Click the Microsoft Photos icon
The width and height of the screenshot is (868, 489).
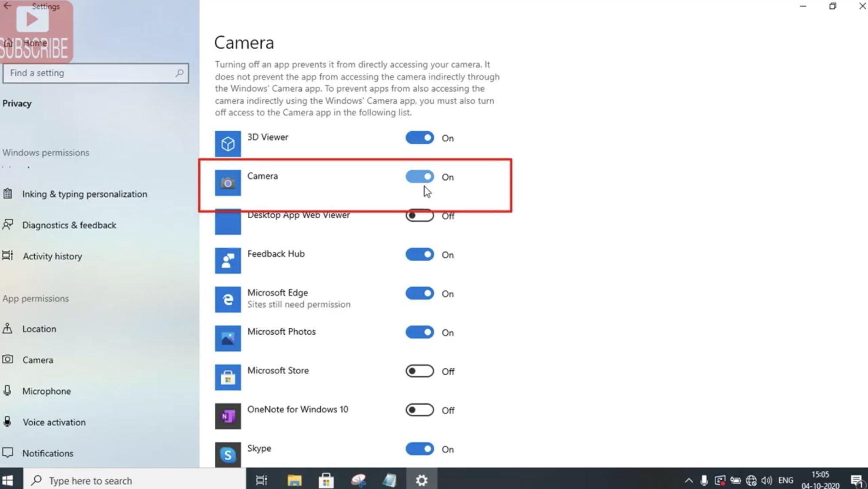228,338
